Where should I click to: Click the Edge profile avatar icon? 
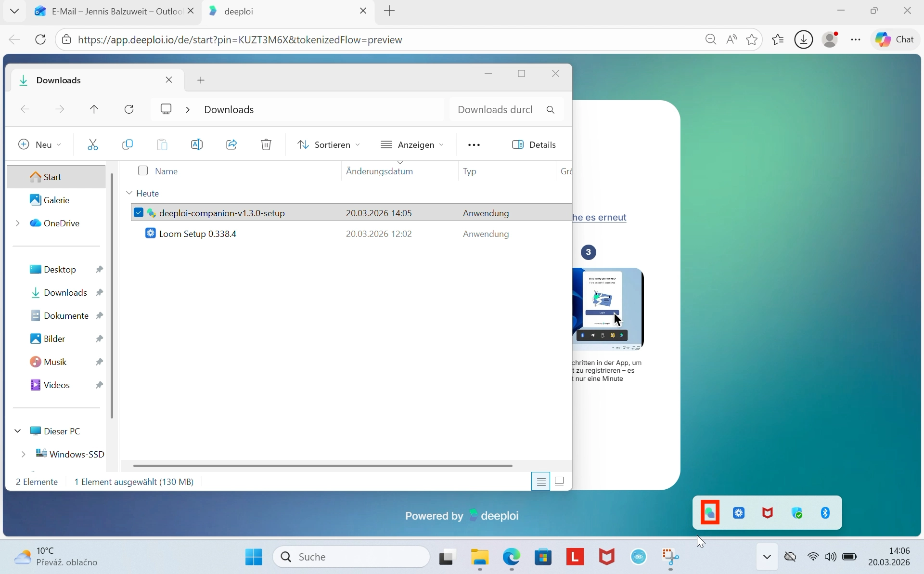(831, 39)
